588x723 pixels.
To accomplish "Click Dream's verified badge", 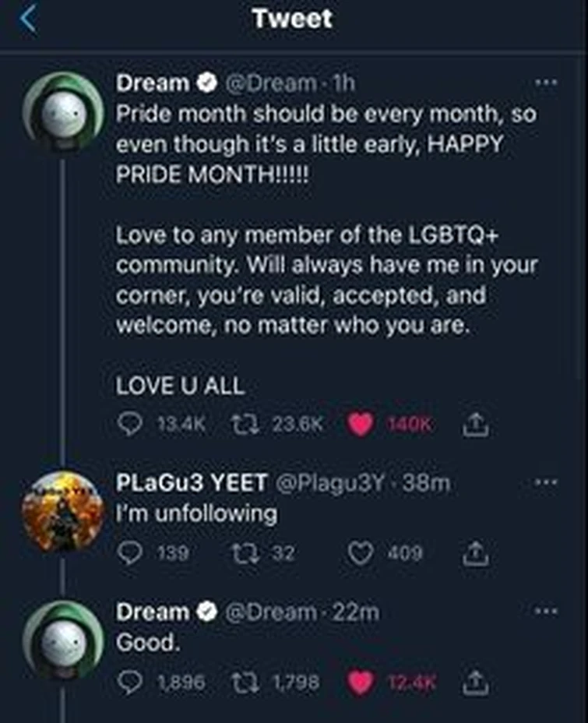I will point(204,80).
